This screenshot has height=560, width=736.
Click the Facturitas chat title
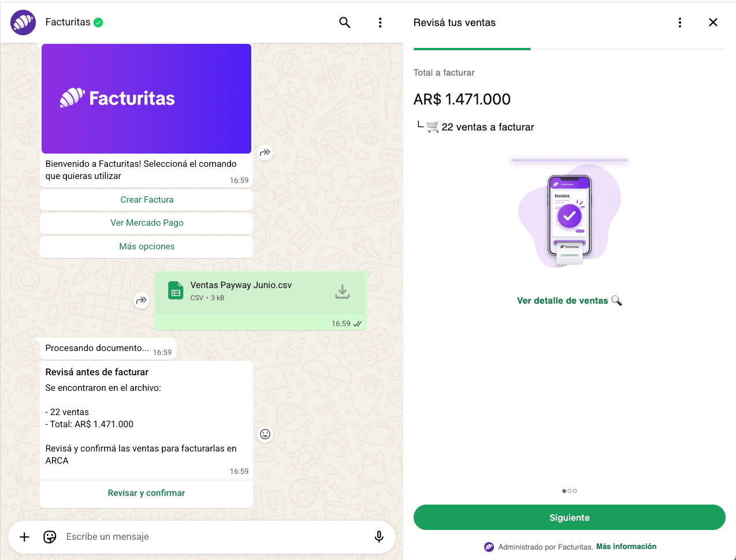pyautogui.click(x=68, y=23)
